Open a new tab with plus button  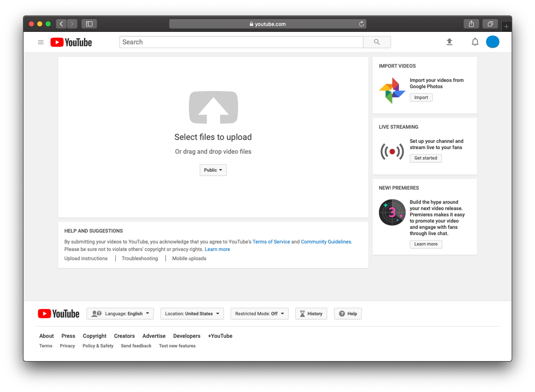pyautogui.click(x=506, y=26)
